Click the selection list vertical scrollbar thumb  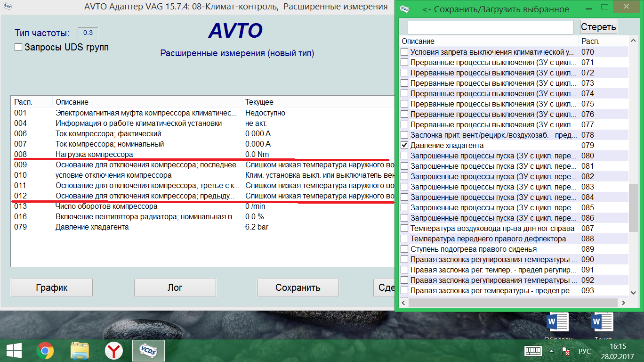633,207
